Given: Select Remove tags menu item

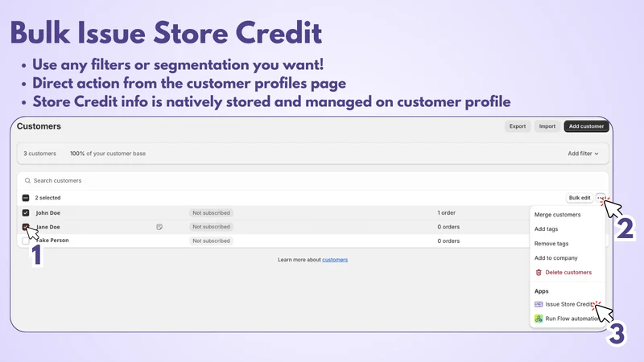Looking at the screenshot, I should 551,244.
